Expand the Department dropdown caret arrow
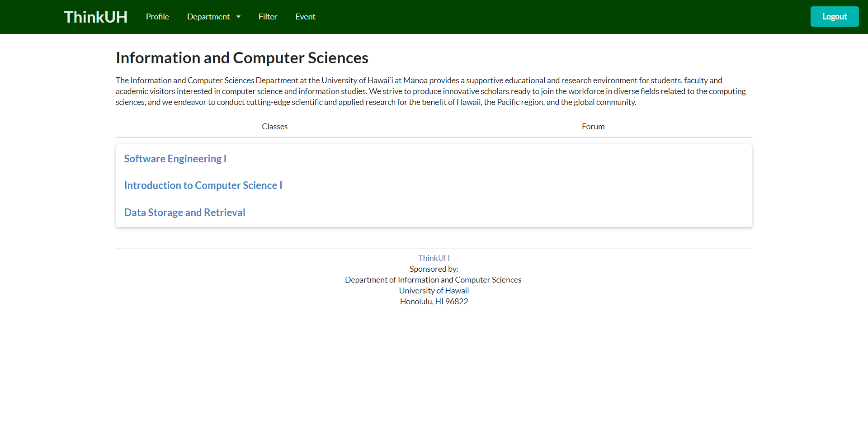The height and width of the screenshot is (425, 868). 238,17
